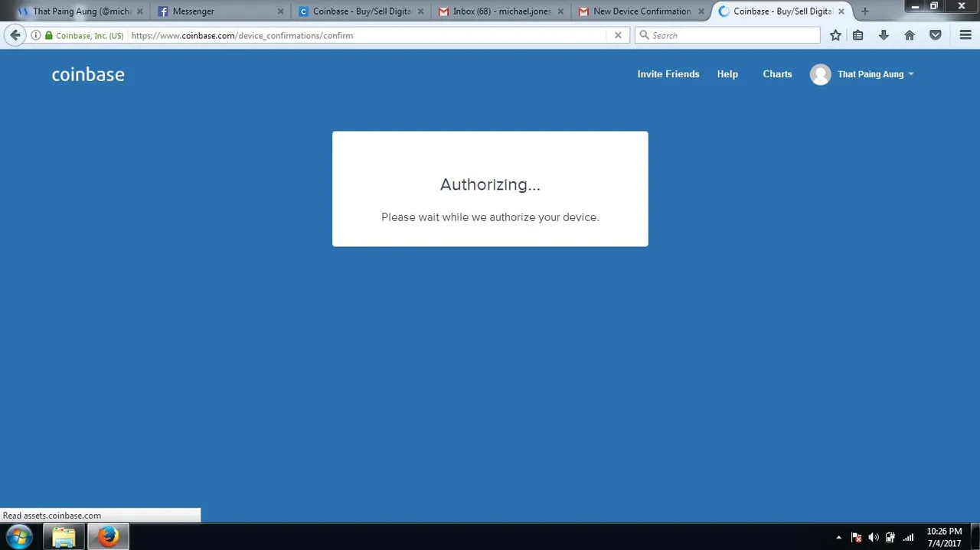Click taskbar clock showing 10:26 PM
980x550 pixels.
pos(943,537)
